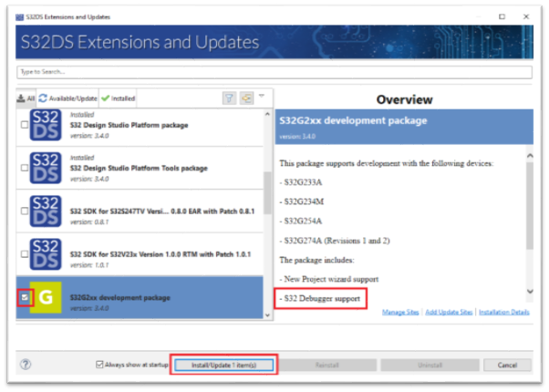Open the Manage Sites link
Viewport: 549px width, 392px height.
400,312
